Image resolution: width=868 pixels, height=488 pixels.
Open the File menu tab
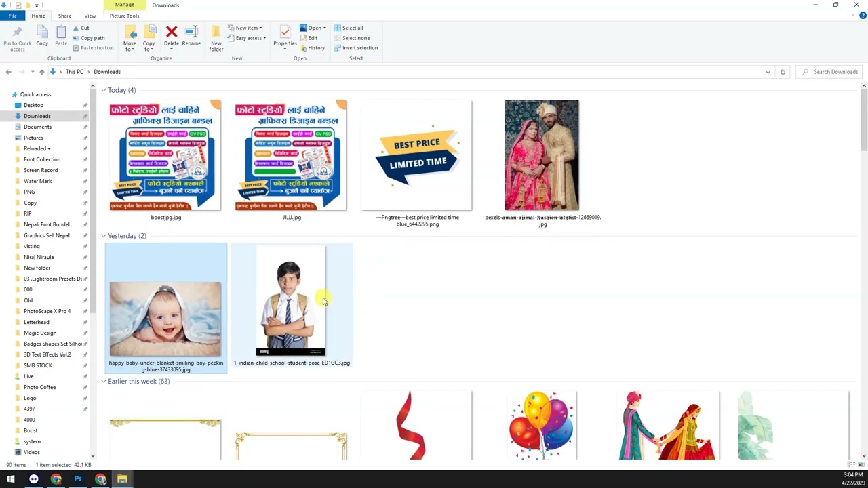12,16
